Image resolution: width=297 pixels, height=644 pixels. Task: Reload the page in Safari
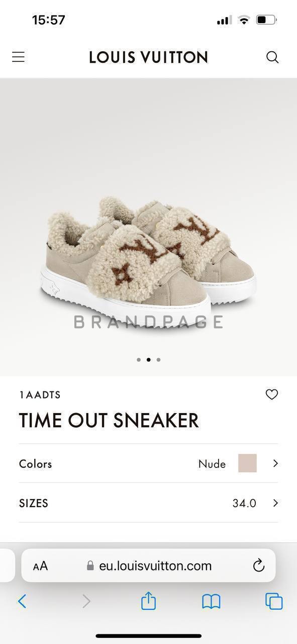click(259, 566)
